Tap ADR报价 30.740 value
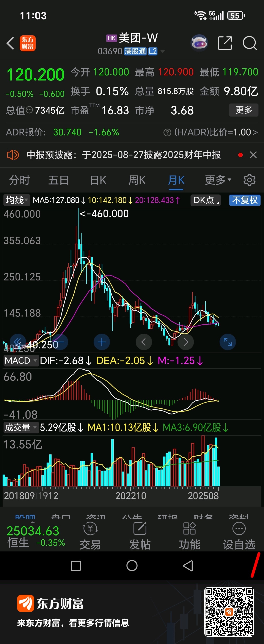This screenshot has height=644, width=264. coord(67,132)
